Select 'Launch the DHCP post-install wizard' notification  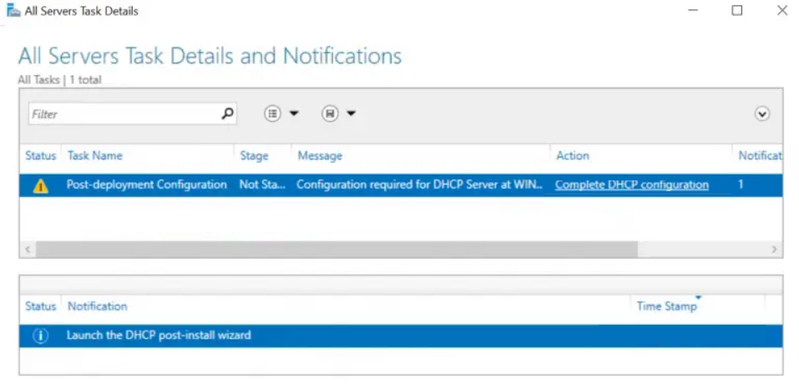click(401, 336)
